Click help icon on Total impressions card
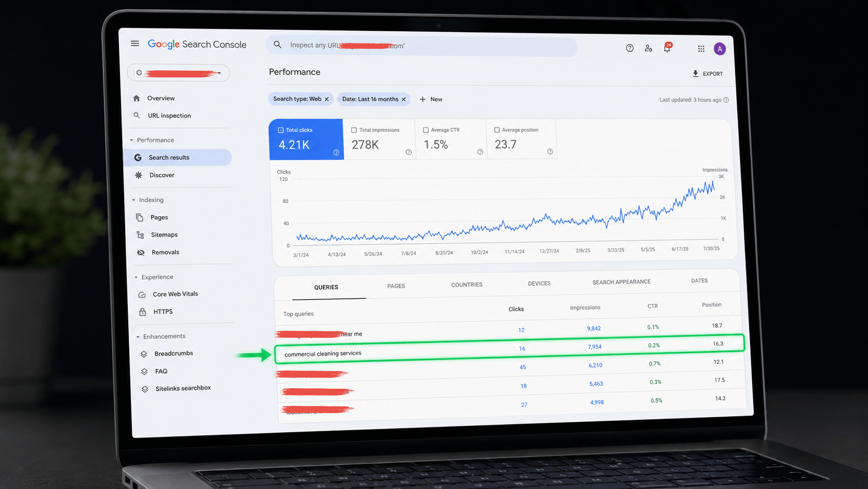Image resolution: width=868 pixels, height=489 pixels. click(x=409, y=152)
